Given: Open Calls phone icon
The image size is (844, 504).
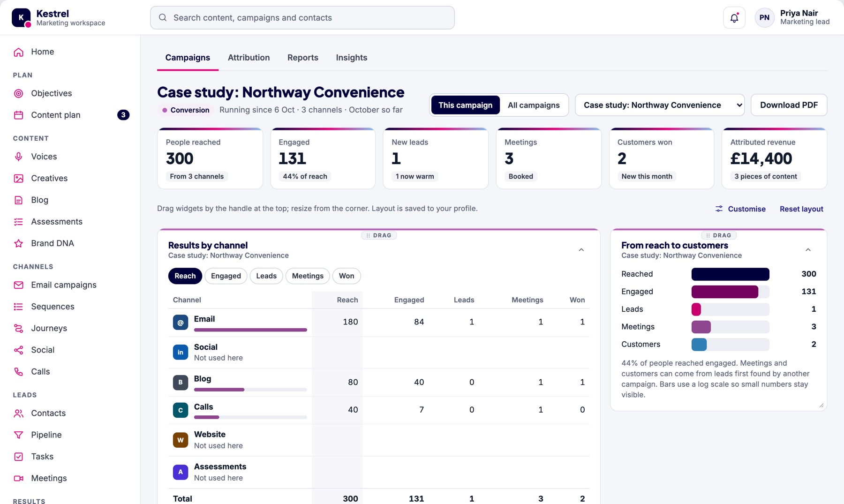Looking at the screenshot, I should (19, 372).
